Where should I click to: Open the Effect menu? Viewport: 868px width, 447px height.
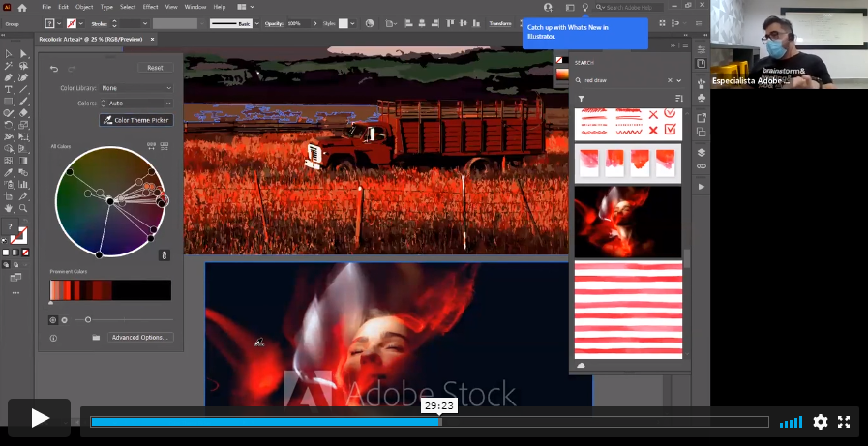(x=151, y=7)
